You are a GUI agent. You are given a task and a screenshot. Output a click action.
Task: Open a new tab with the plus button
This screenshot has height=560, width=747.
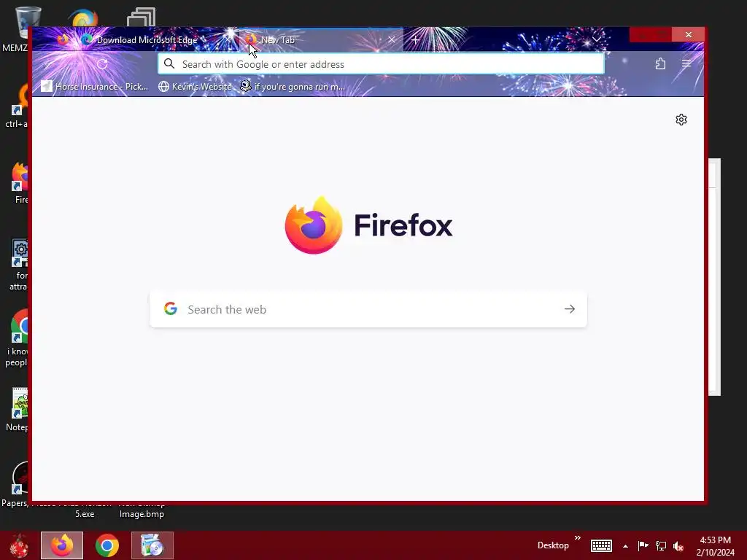pos(415,40)
